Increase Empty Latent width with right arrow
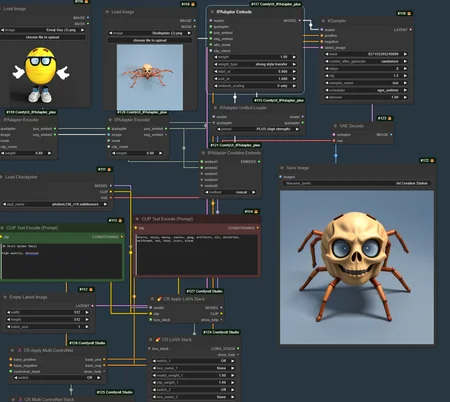This screenshot has height=402, width=450. (x=87, y=312)
